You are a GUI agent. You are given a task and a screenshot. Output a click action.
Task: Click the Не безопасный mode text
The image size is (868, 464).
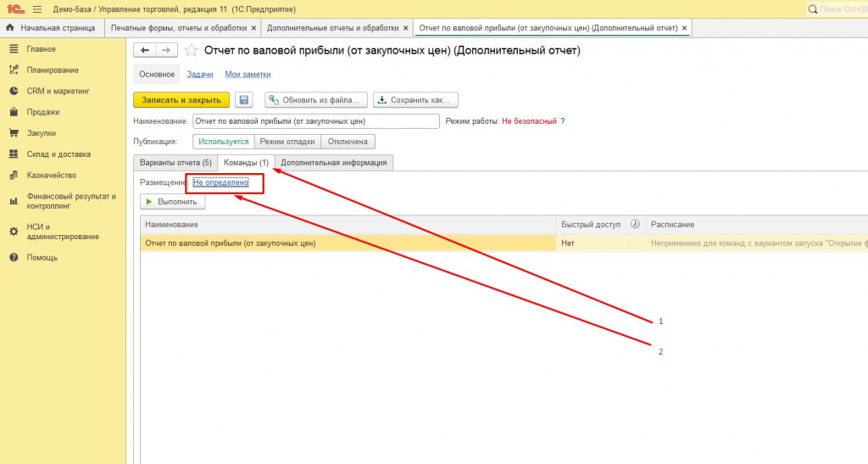pos(529,121)
